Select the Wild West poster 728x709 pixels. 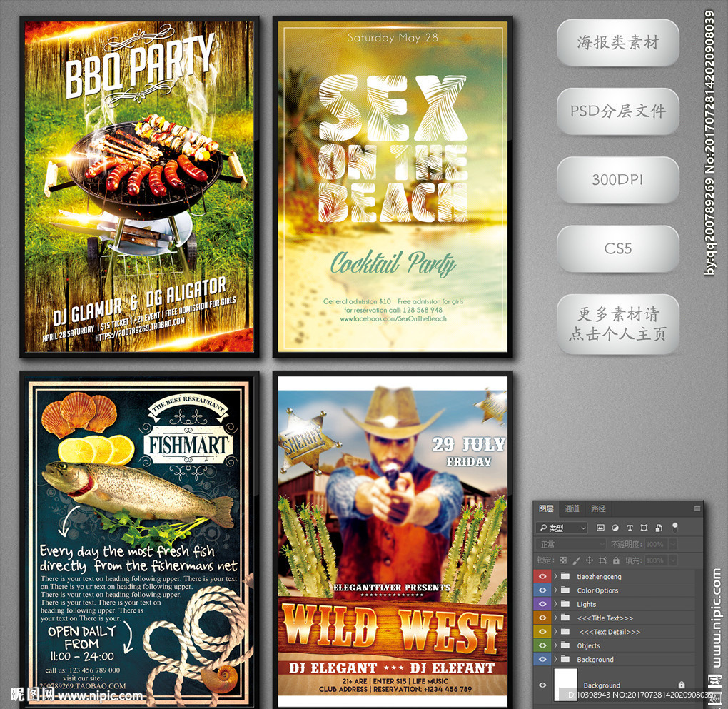pos(393,540)
